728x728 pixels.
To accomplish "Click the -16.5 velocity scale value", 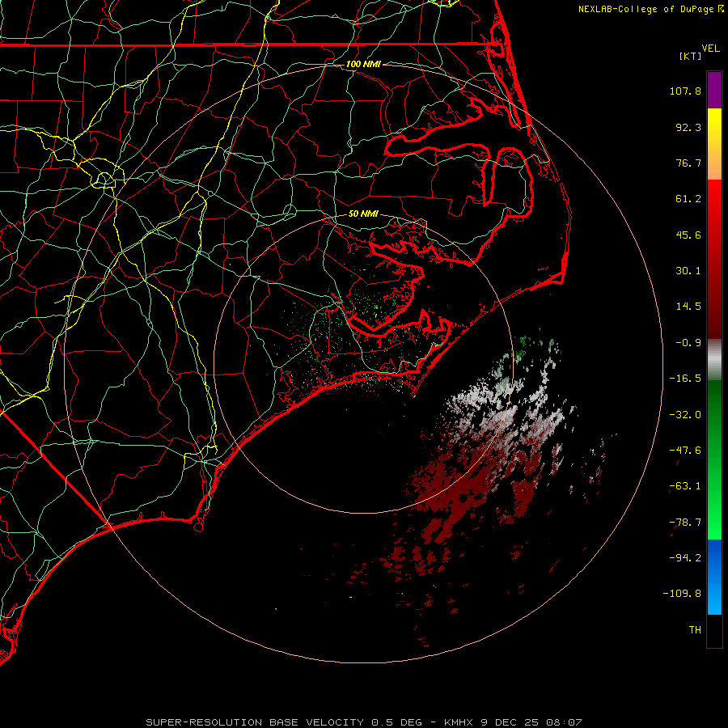I will pyautogui.click(x=685, y=379).
